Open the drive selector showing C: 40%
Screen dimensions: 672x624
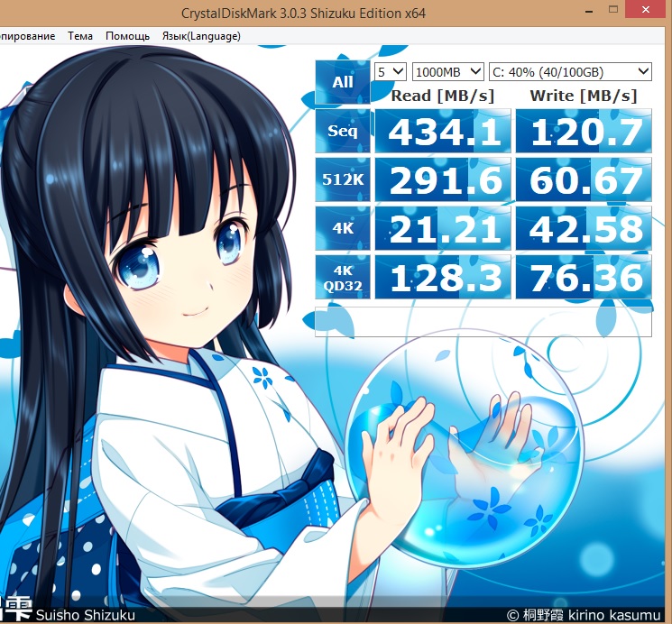(570, 71)
